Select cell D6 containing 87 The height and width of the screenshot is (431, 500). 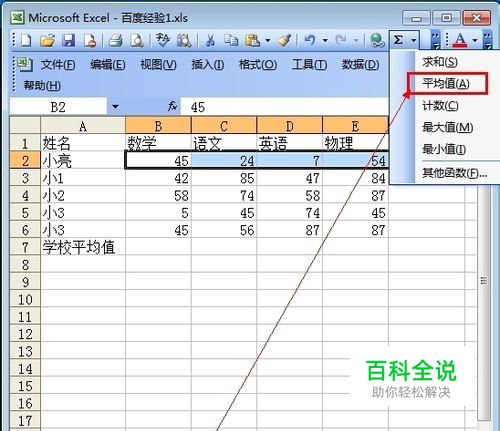[x=290, y=230]
